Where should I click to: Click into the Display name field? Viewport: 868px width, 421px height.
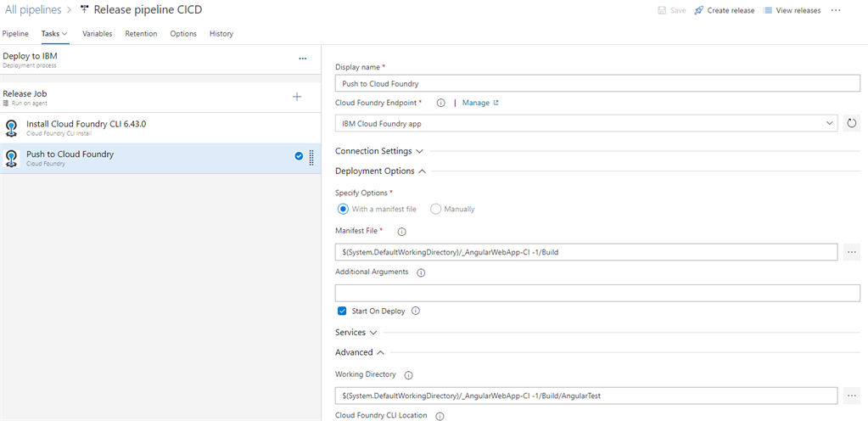click(x=598, y=84)
